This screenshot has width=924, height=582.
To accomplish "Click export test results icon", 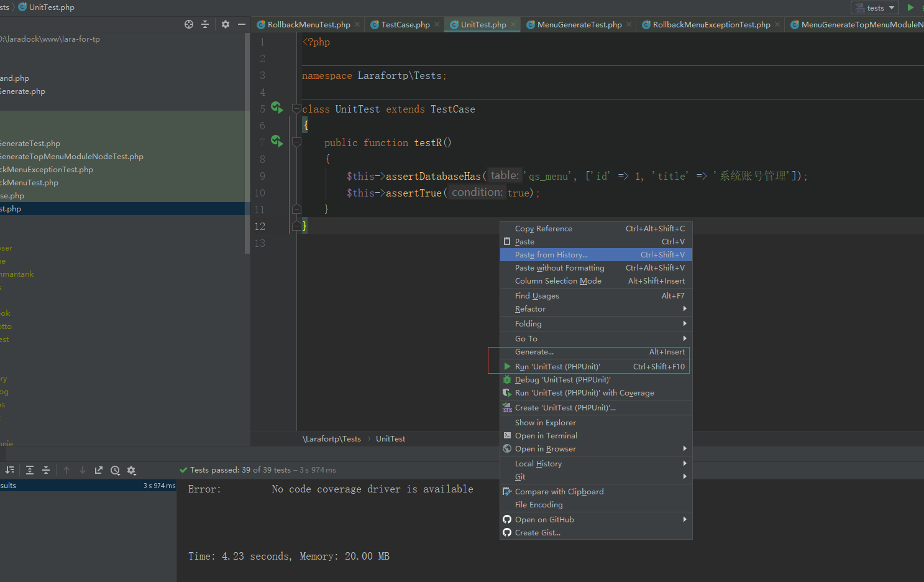I will [x=99, y=470].
